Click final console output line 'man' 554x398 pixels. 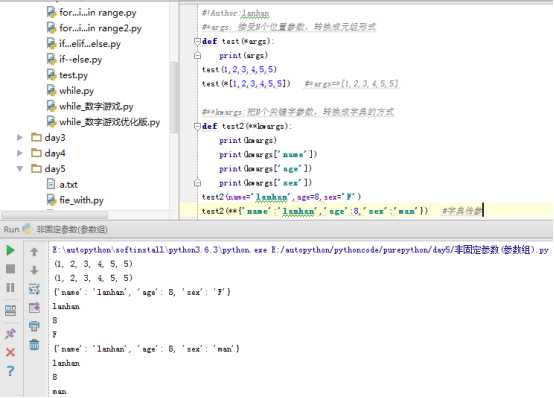coord(59,391)
